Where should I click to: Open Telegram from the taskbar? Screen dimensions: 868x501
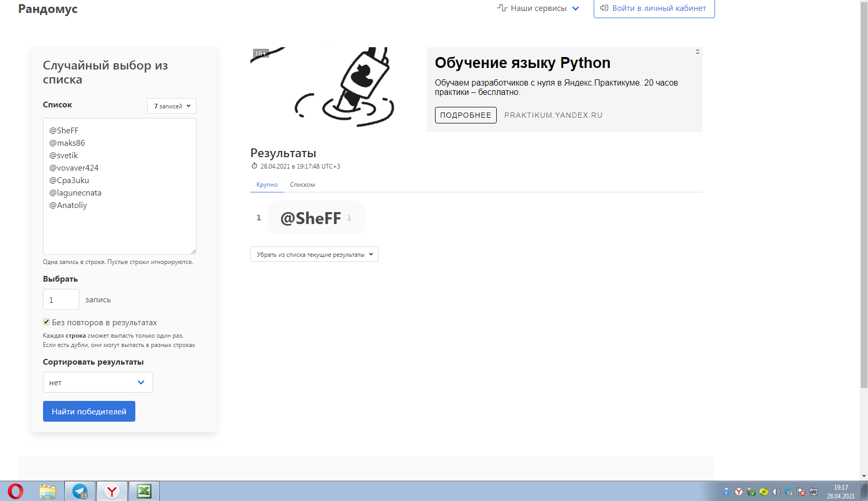click(80, 491)
